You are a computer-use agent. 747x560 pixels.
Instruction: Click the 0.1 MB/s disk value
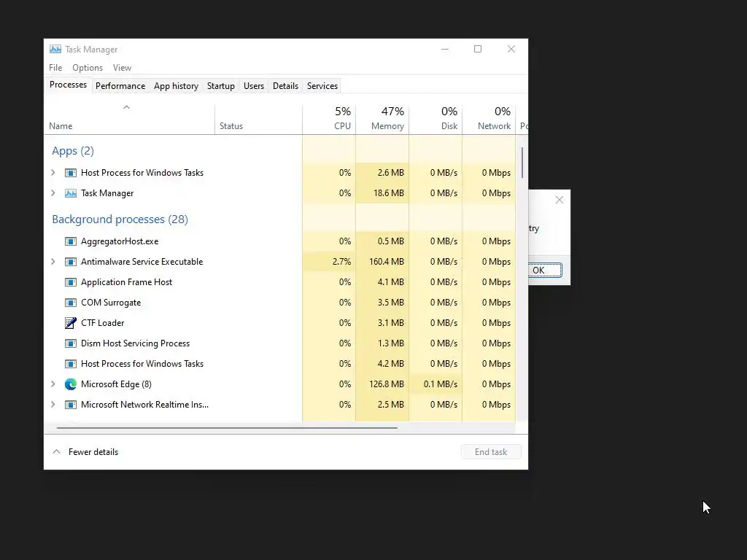pos(440,384)
